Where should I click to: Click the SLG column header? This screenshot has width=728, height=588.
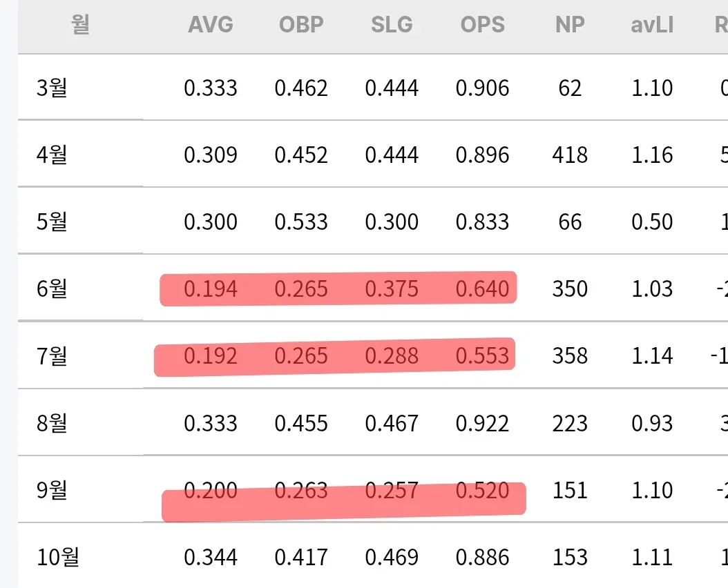pyautogui.click(x=392, y=25)
